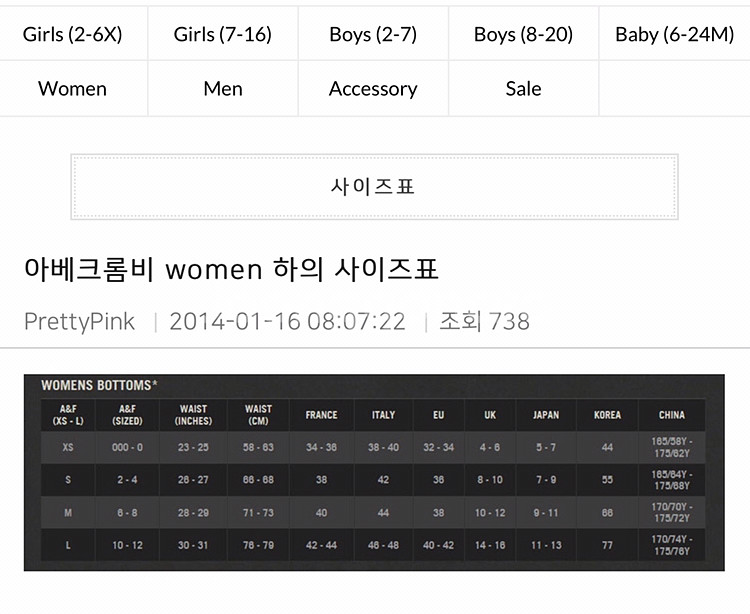Click the CHINA column header

click(x=672, y=415)
